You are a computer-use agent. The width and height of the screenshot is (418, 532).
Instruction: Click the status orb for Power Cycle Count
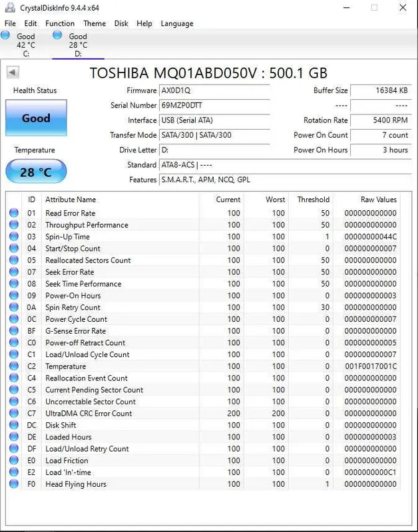(x=13, y=319)
